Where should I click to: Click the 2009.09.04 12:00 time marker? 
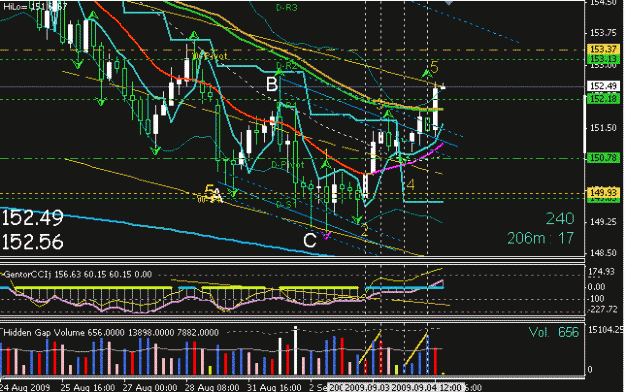(x=426, y=387)
